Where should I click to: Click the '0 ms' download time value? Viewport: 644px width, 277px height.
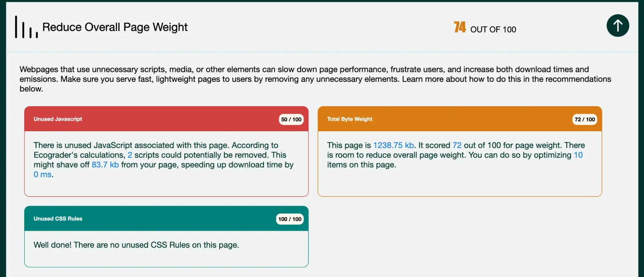coord(43,174)
